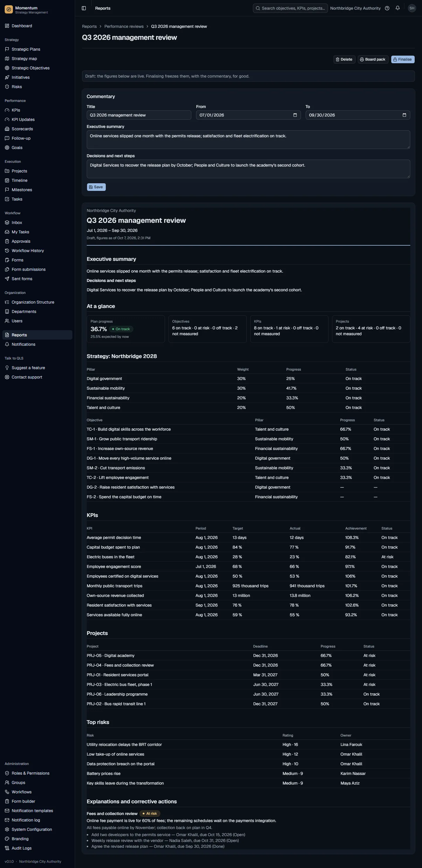Finalise the Q3 review
Screen dimensions: 422x868
click(403, 59)
